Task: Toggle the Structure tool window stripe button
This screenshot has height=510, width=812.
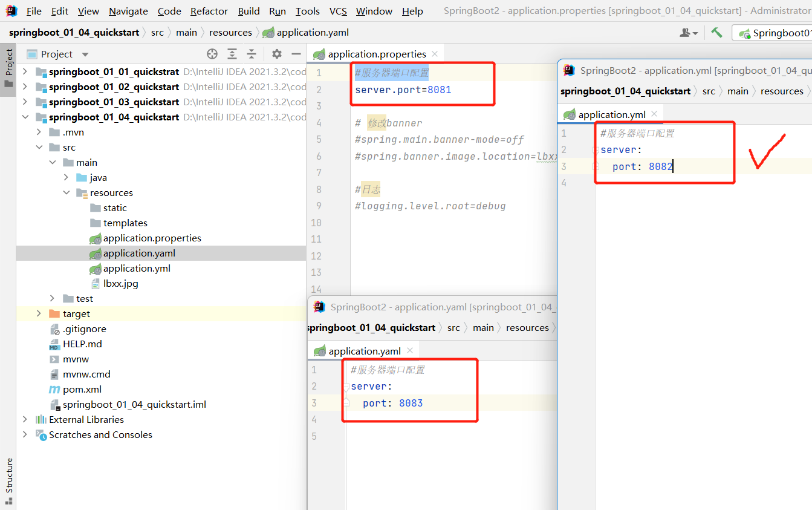Action: tap(8, 480)
